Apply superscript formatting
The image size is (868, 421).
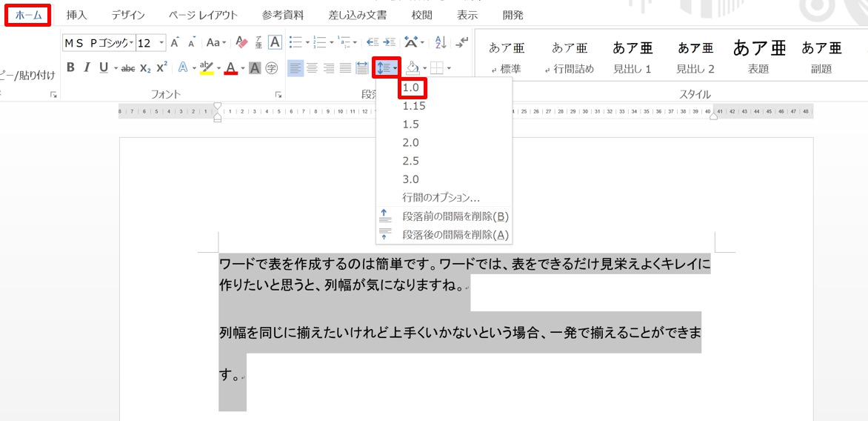[161, 67]
